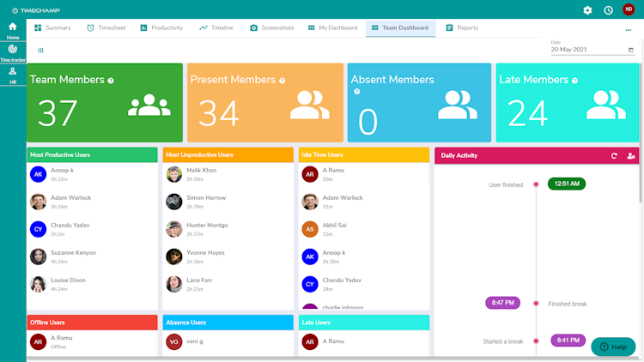
Task: Open the Reports tab
Action: 462,28
